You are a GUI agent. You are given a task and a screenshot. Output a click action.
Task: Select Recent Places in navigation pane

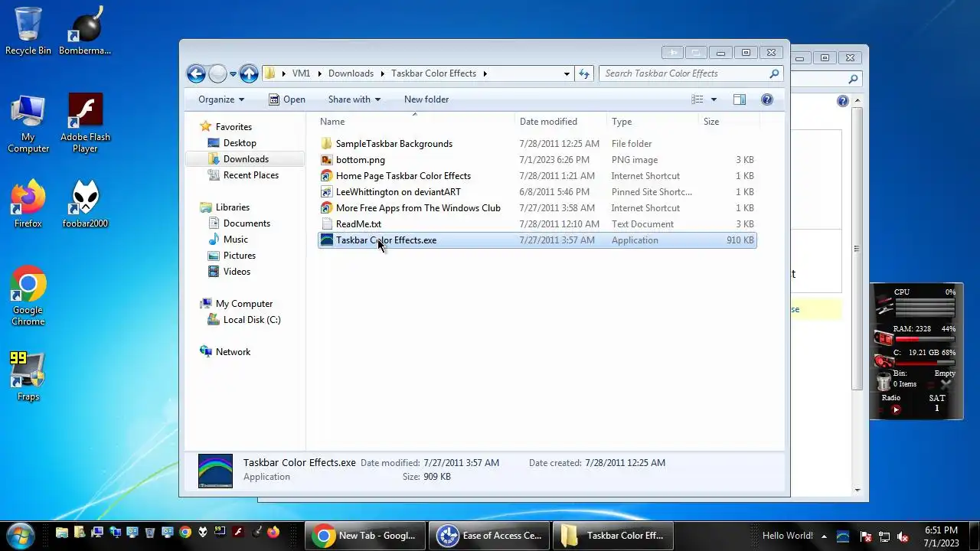click(251, 175)
